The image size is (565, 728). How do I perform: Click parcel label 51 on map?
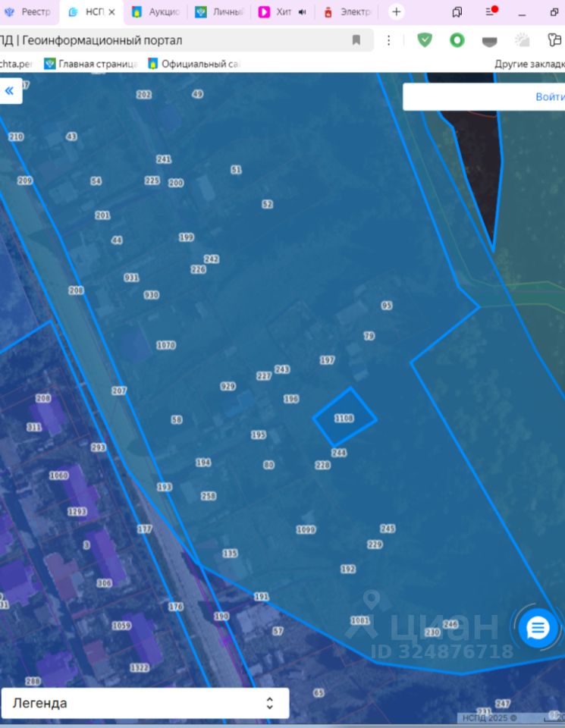click(237, 169)
